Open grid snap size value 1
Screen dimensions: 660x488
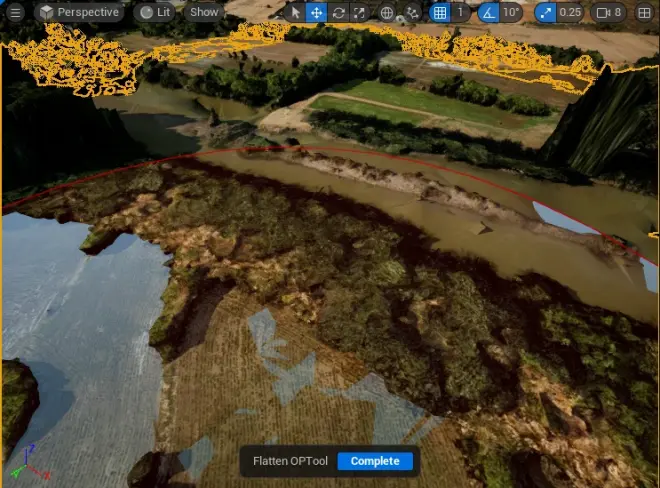pos(460,13)
